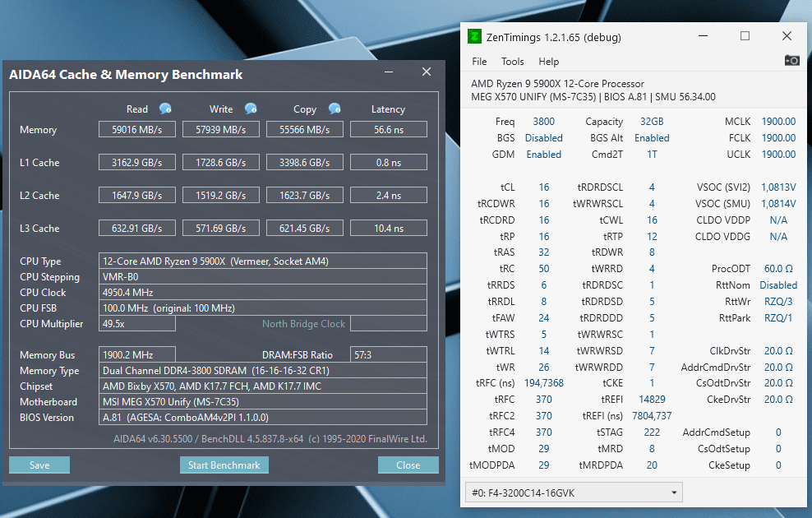Screen dimensions: 812x518
Task: Click the Read column info bubble icon
Action: [x=165, y=109]
